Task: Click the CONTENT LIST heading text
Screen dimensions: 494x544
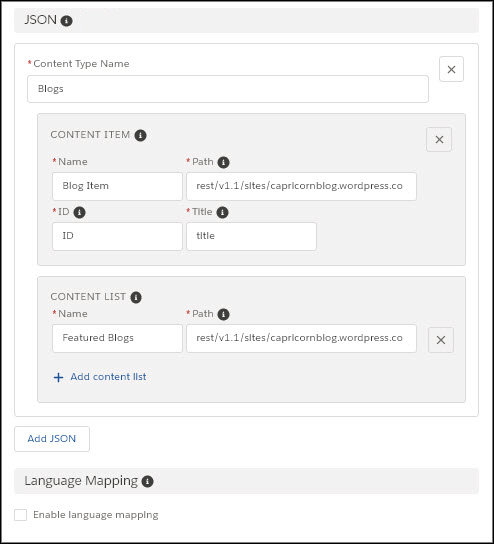Action: [88, 297]
